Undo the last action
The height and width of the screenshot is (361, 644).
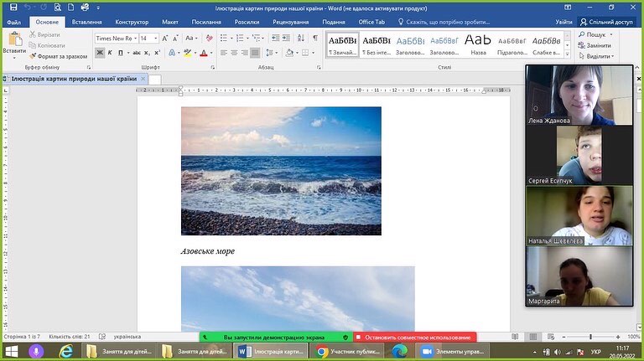[x=28, y=8]
